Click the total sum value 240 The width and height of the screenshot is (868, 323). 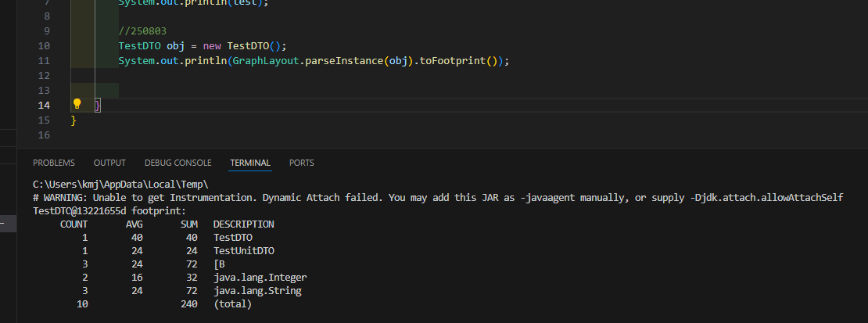pyautogui.click(x=189, y=304)
